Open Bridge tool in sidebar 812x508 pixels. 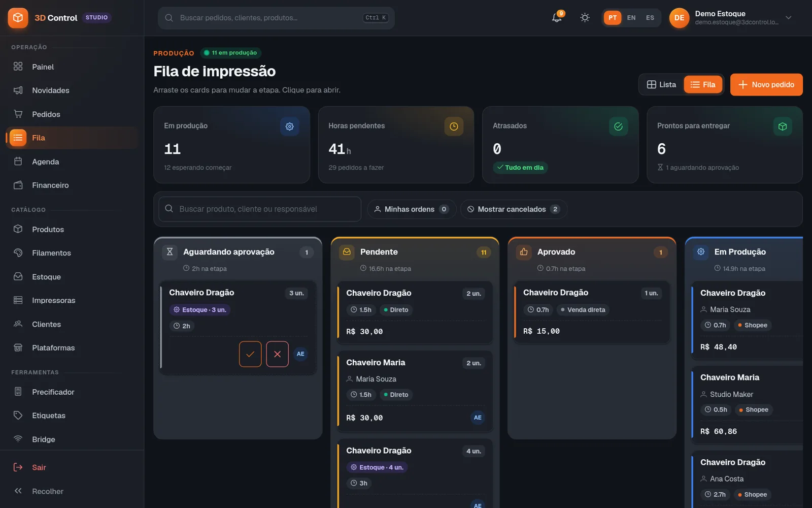click(x=72, y=439)
